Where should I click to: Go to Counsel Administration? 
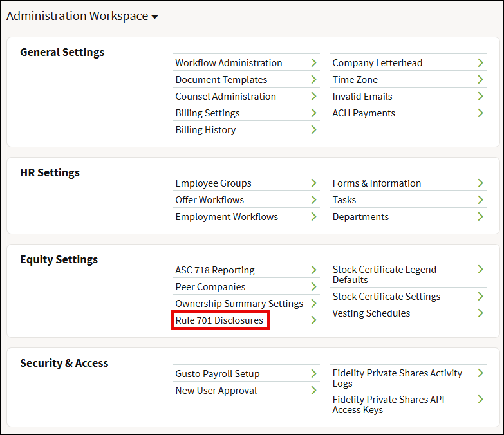pyautogui.click(x=225, y=97)
